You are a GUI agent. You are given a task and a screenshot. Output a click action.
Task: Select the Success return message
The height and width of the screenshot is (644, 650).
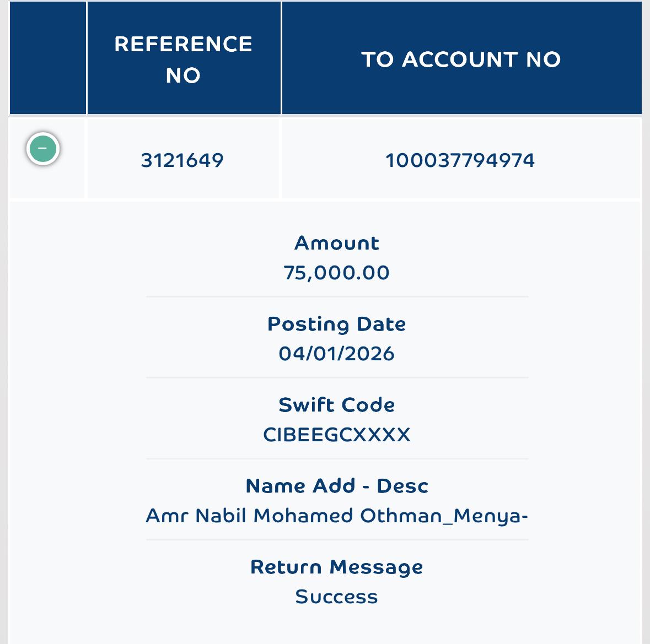pyautogui.click(x=337, y=597)
